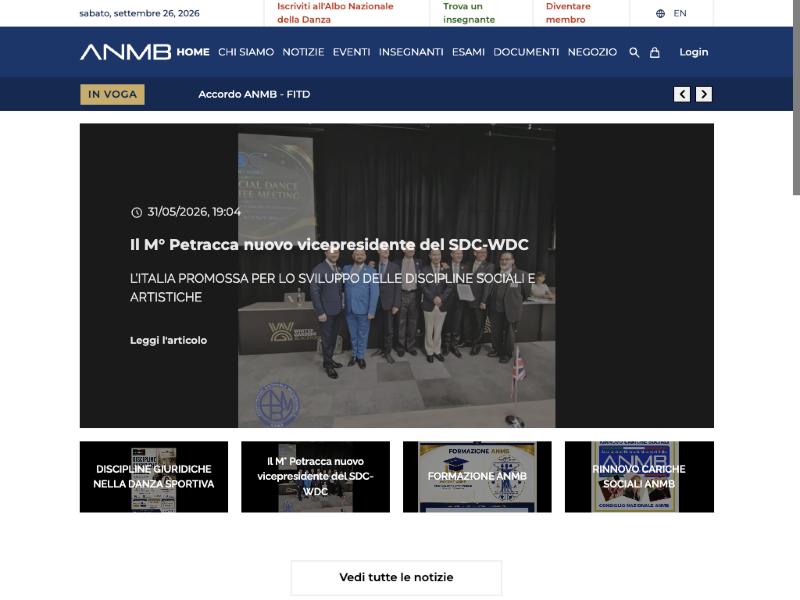Click the subtitle L'ITALIA PROMOSSA PER LO SVILUPPO
The width and height of the screenshot is (800, 600).
332,288
